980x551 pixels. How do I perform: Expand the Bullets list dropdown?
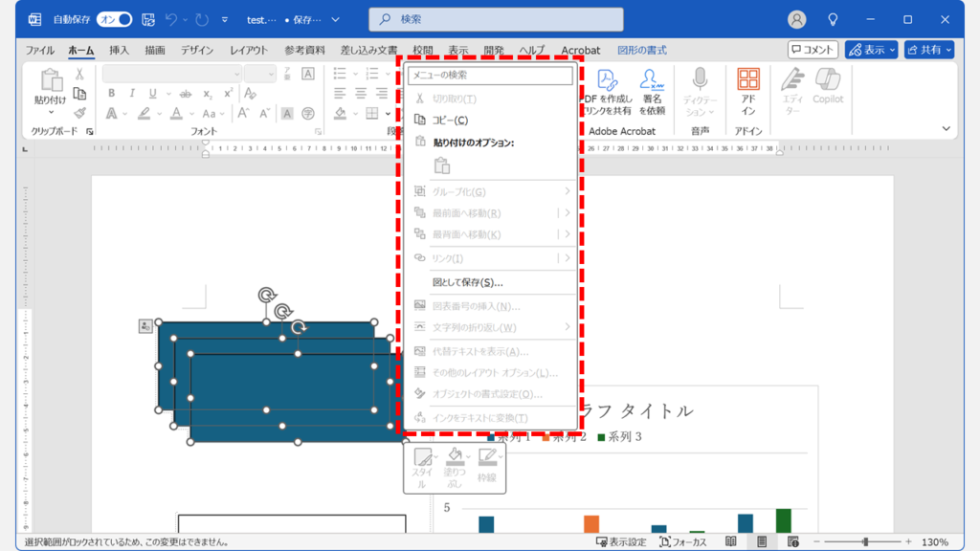click(355, 74)
